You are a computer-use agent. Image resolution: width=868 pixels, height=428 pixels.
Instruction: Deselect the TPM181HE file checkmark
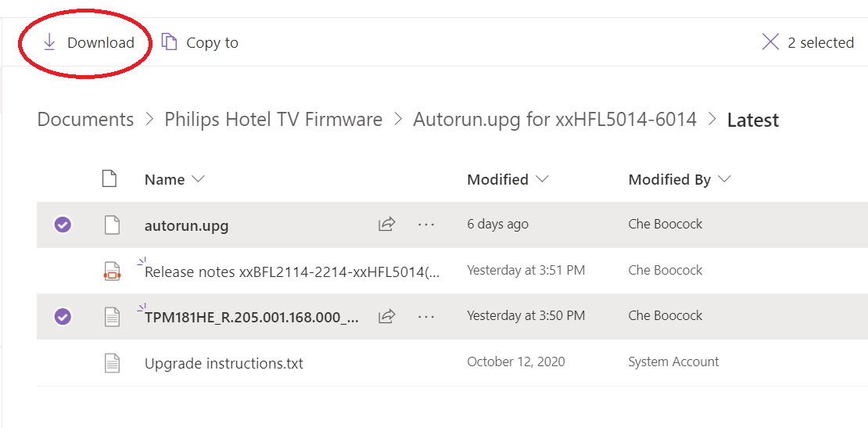63,317
